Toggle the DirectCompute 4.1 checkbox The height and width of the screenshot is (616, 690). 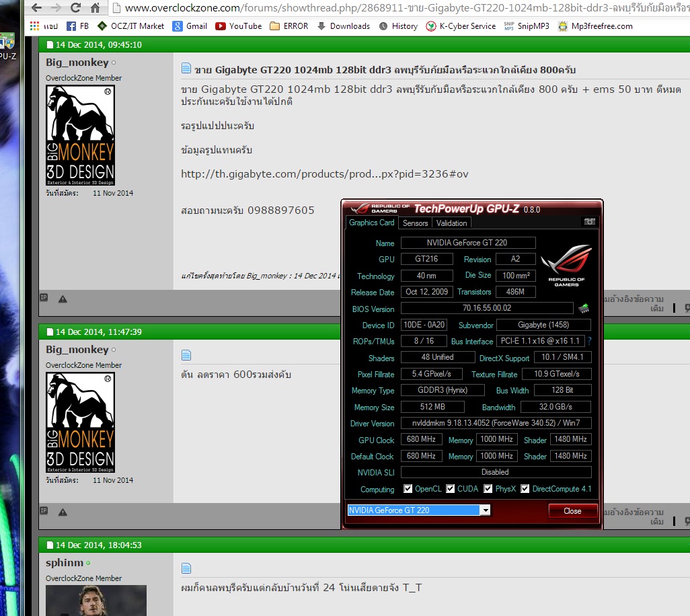(x=525, y=489)
